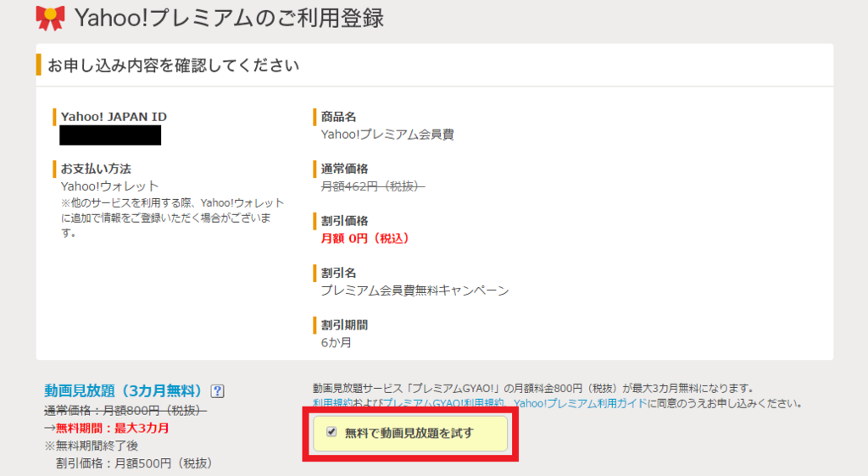Click the help question mark icon beside 動画見放題

[x=218, y=390]
